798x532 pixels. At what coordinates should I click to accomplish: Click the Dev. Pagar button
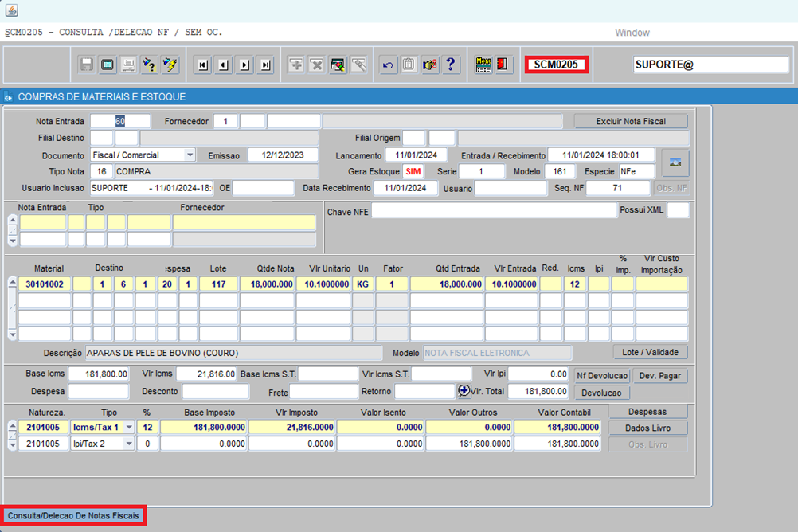(x=659, y=376)
